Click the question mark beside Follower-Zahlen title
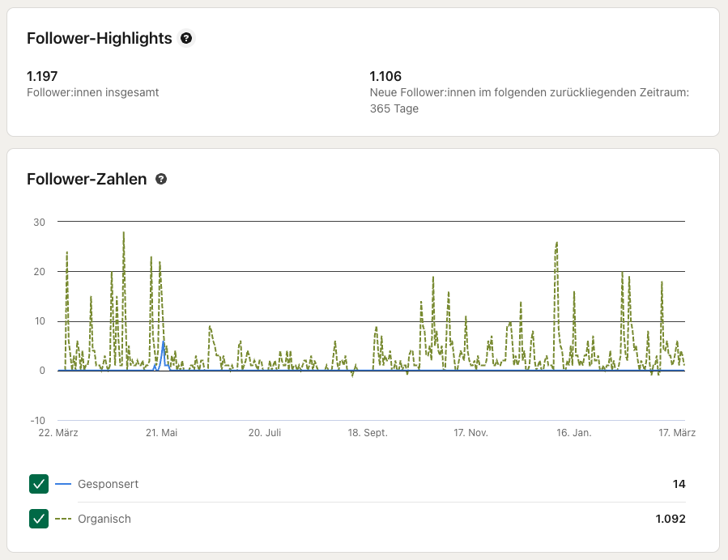Image resolution: width=728 pixels, height=560 pixels. coord(160,179)
